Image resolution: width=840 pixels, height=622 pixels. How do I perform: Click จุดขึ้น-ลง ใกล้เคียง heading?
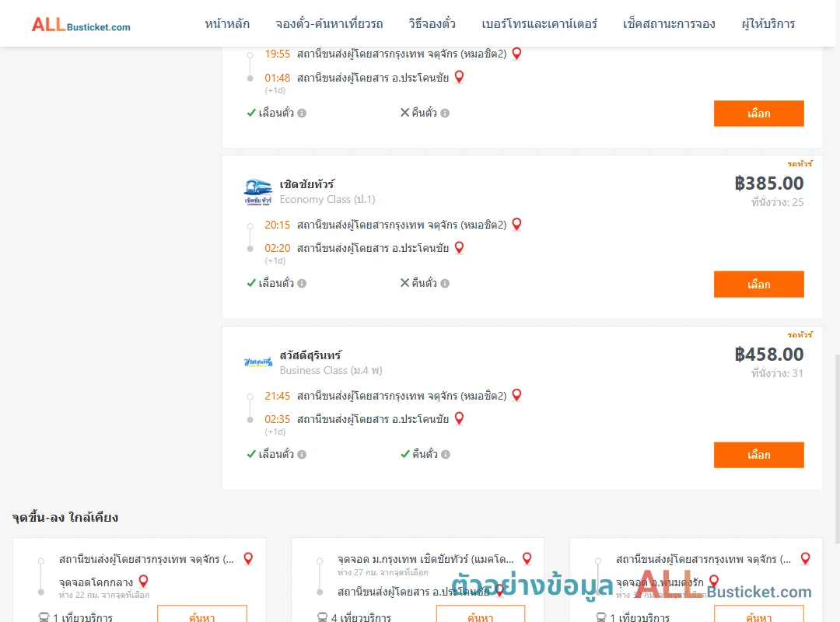[x=65, y=517]
